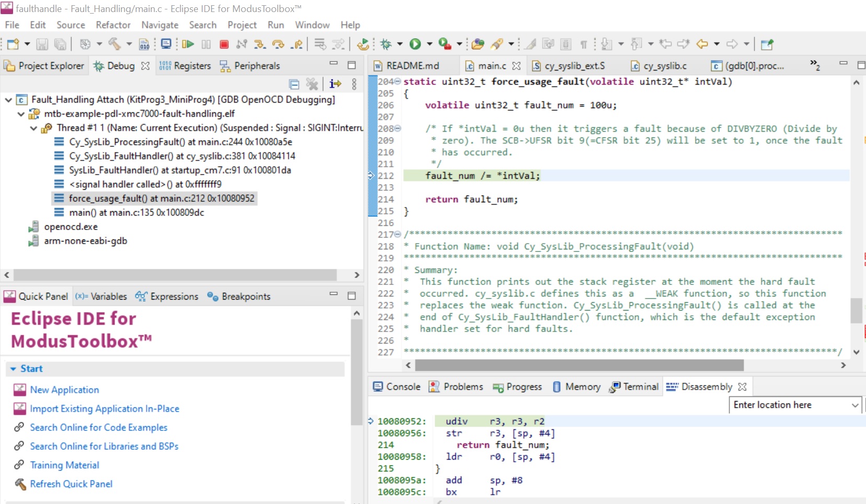Click the green Run launch icon

coord(415,44)
